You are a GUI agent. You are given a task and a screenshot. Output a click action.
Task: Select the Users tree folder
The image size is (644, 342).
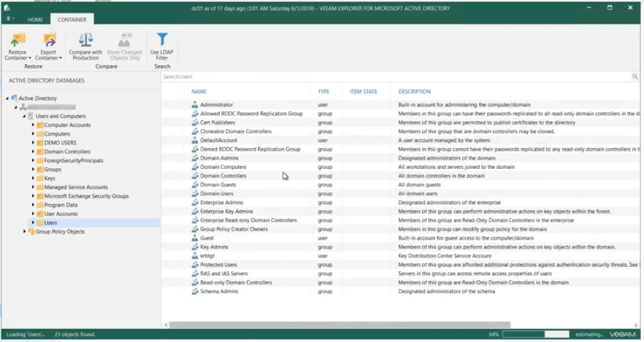pyautogui.click(x=50, y=223)
